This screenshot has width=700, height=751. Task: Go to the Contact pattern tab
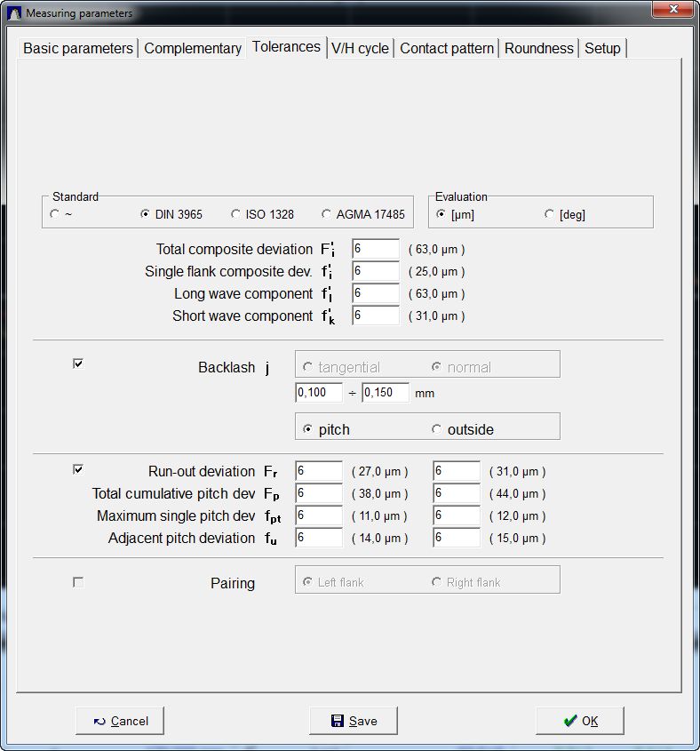(447, 49)
